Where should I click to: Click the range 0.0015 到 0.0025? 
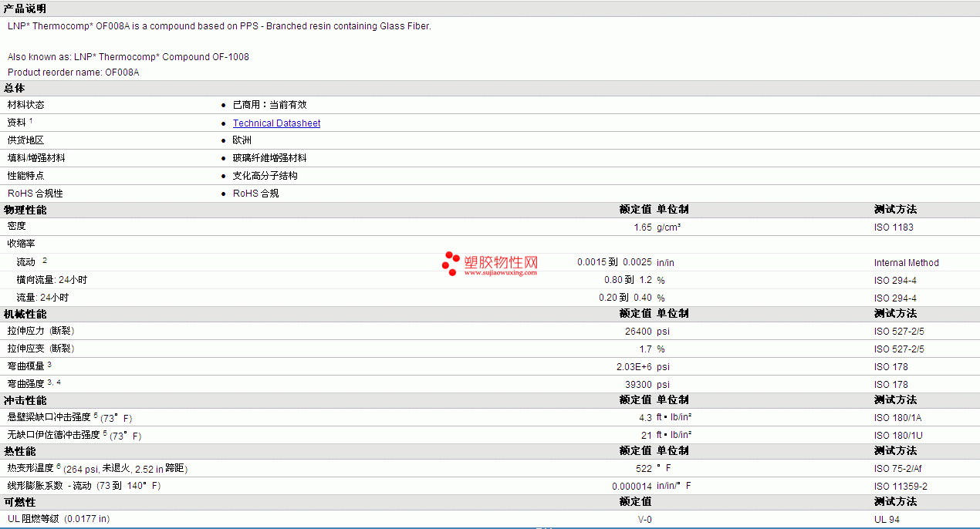614,262
